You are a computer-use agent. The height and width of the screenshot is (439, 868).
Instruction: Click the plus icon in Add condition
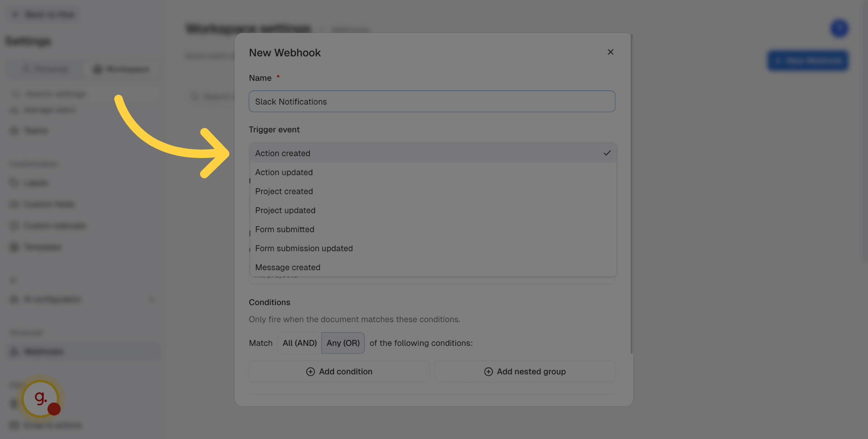(x=311, y=372)
